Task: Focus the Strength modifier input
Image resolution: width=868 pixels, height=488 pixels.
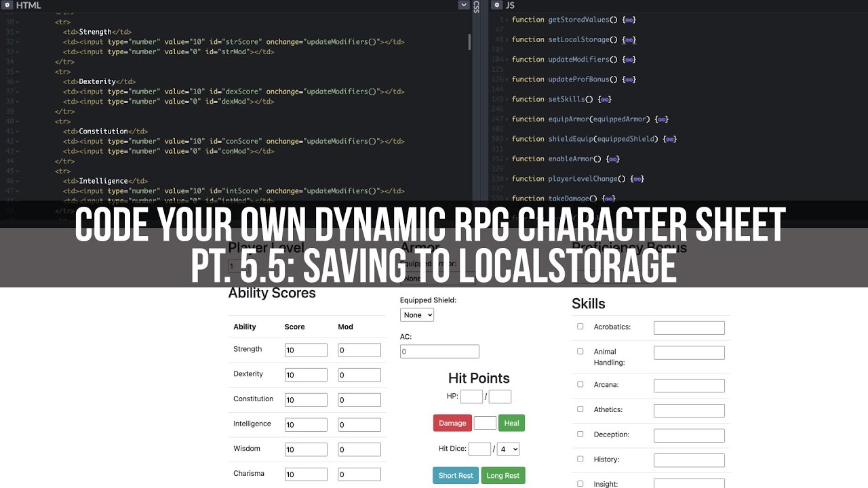Action: [x=359, y=350]
